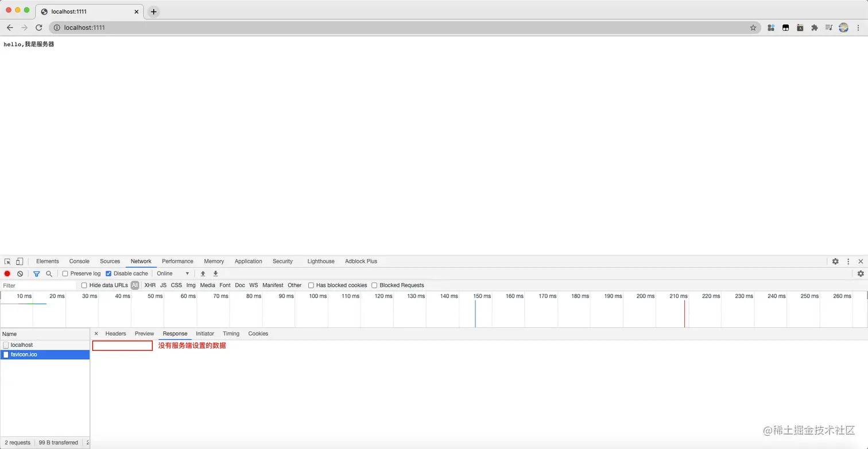Filter requests by Font
The image size is (868, 449).
(x=225, y=285)
